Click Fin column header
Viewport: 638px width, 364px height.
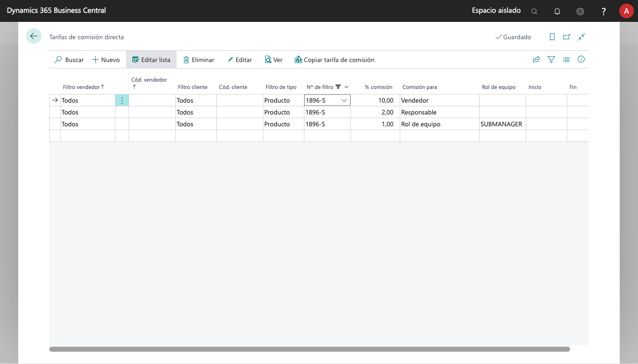pos(573,87)
